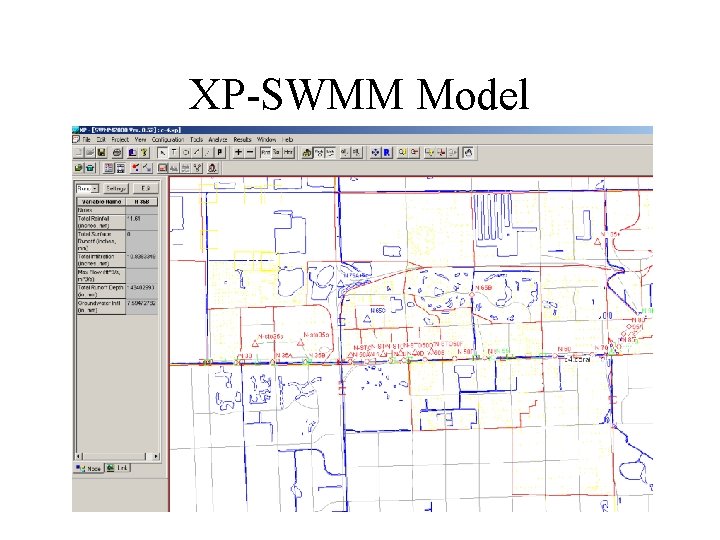Click the New file toolbar icon

click(x=78, y=152)
